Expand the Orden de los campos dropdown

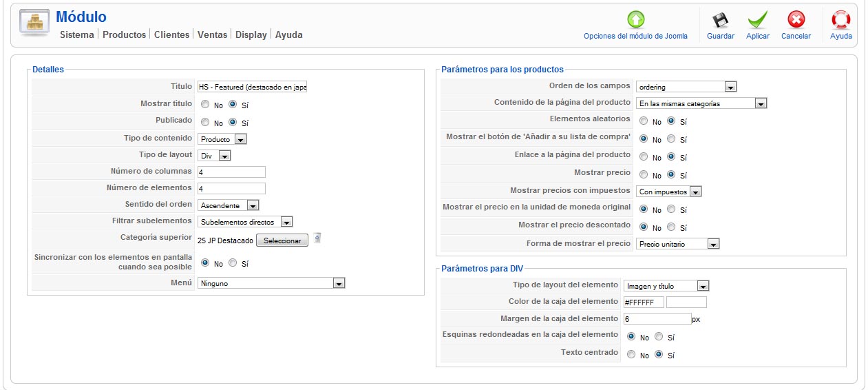point(686,87)
